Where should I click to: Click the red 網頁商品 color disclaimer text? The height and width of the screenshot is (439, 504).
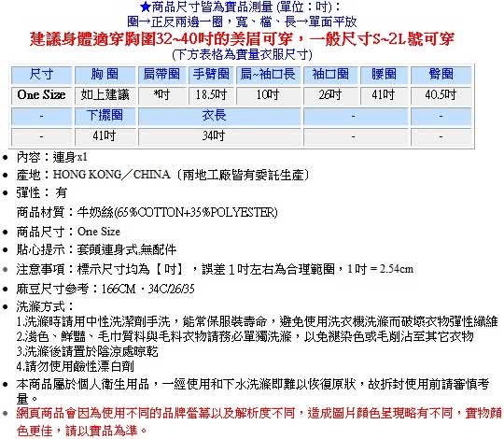[259, 421]
